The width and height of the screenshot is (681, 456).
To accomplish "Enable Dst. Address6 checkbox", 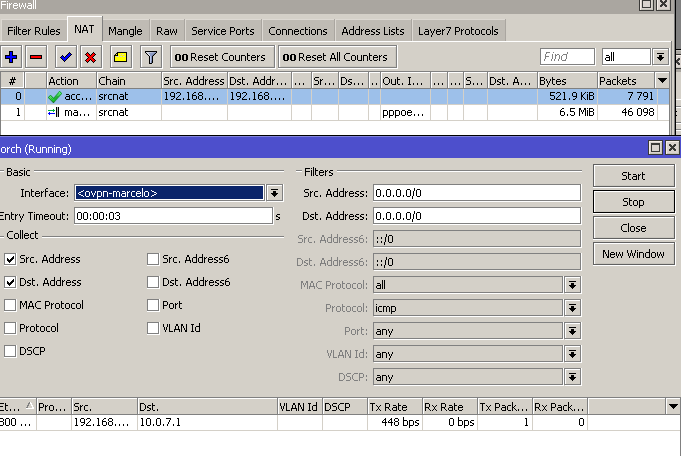I will point(153,282).
